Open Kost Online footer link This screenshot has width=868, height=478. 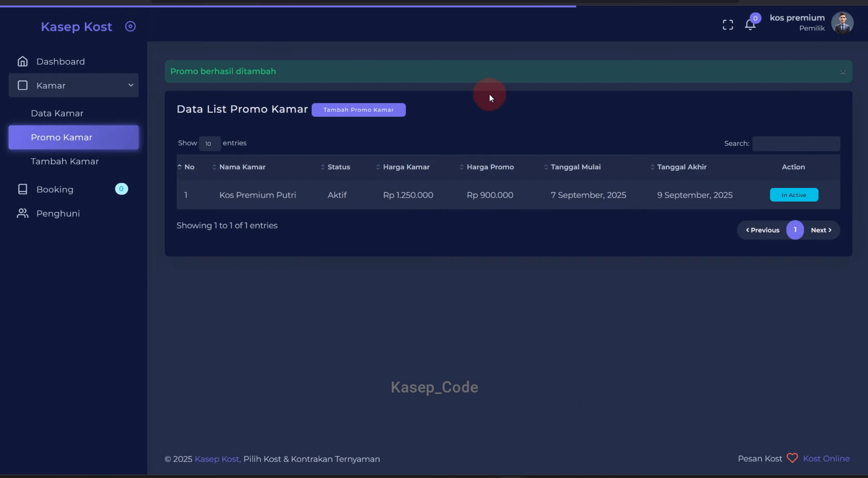pos(826,459)
